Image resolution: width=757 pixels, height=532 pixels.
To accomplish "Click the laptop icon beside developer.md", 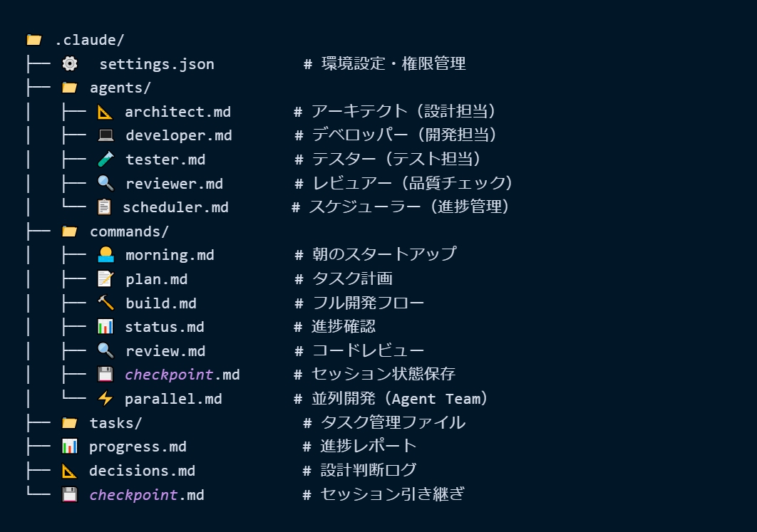I will point(105,135).
